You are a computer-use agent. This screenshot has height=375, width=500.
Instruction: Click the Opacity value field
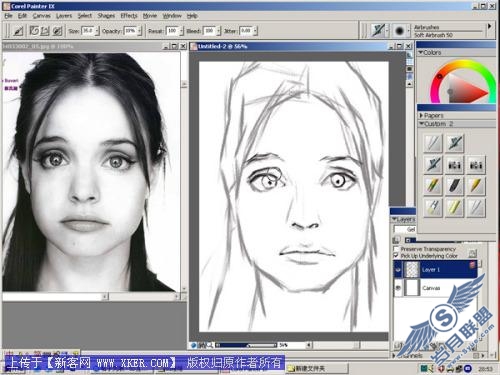point(130,31)
